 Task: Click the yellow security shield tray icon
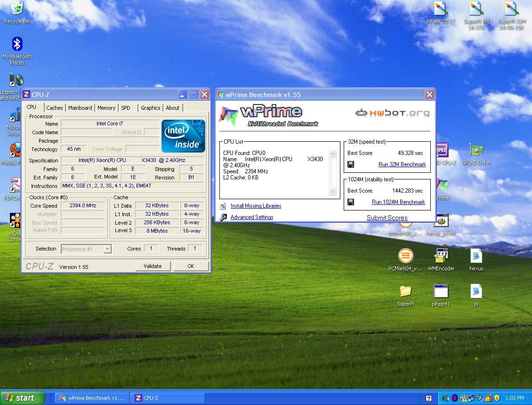[x=497, y=398]
